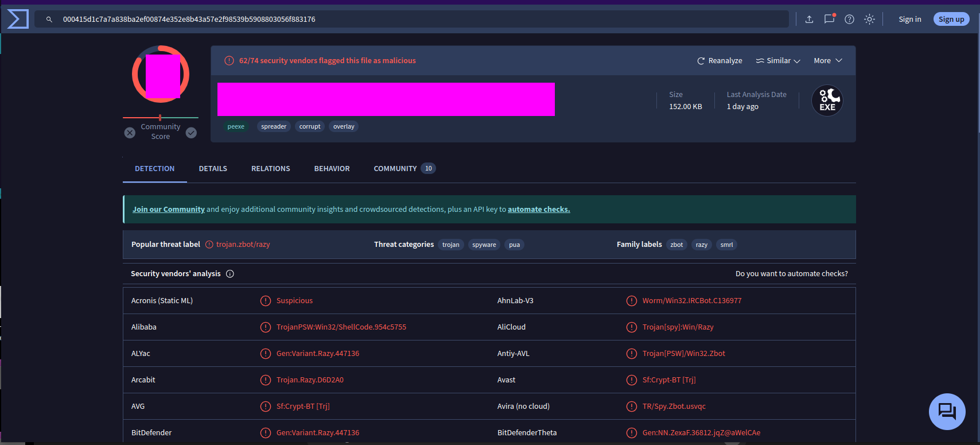The height and width of the screenshot is (445, 980).
Task: Click into the hash search field
Action: point(411,20)
